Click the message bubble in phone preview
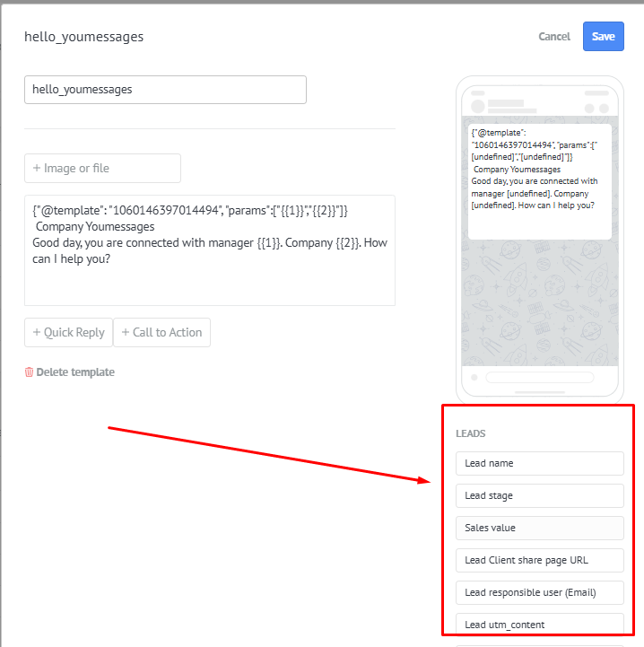 tap(540, 181)
